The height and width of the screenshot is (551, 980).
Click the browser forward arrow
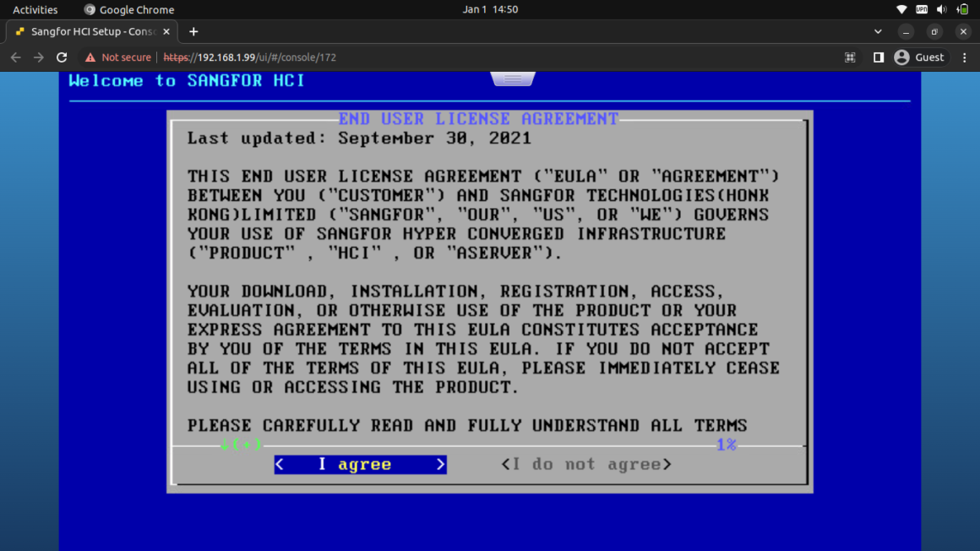39,57
